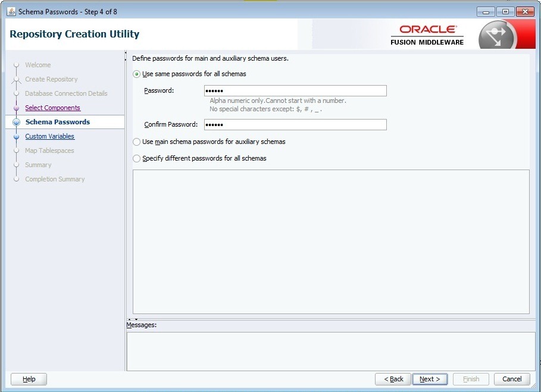Enable 'Specify different passwords for all schemas'
Screen dimensions: 541x392
(137, 159)
